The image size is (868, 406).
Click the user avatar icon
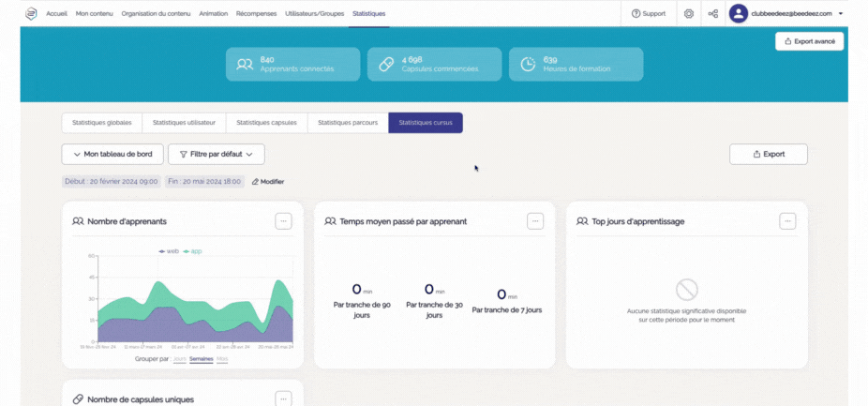(x=739, y=13)
